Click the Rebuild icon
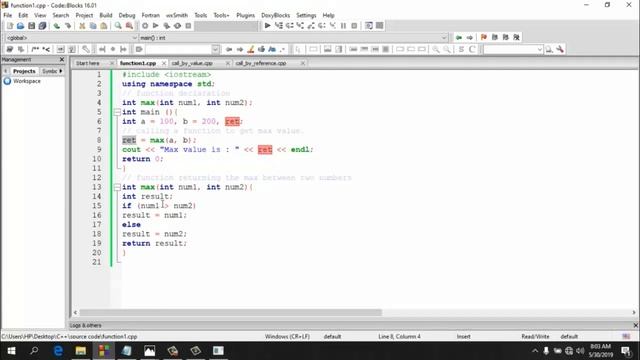 pyautogui.click(x=178, y=26)
